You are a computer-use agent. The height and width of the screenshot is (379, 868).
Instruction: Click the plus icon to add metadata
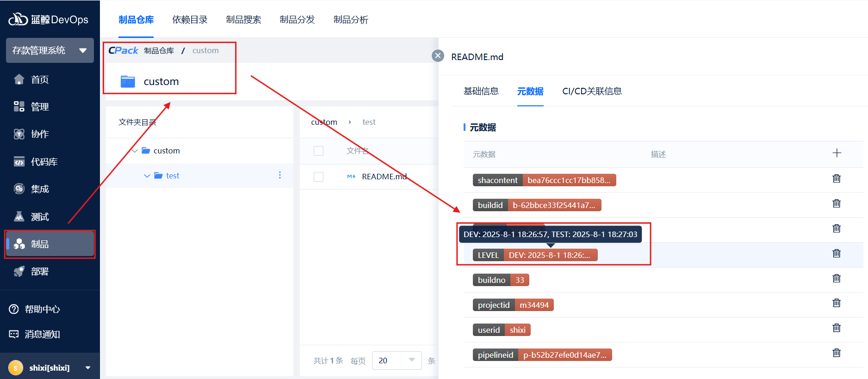point(837,153)
